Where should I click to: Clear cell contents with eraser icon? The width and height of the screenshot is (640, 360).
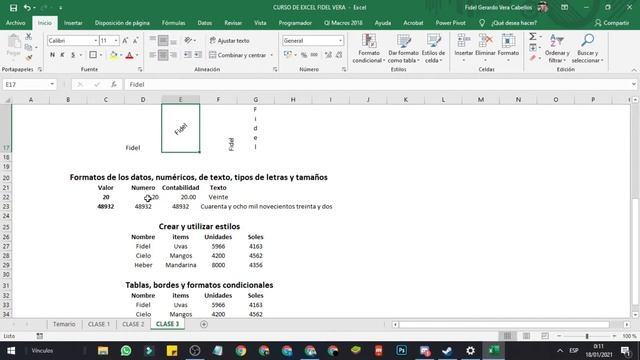(x=533, y=58)
